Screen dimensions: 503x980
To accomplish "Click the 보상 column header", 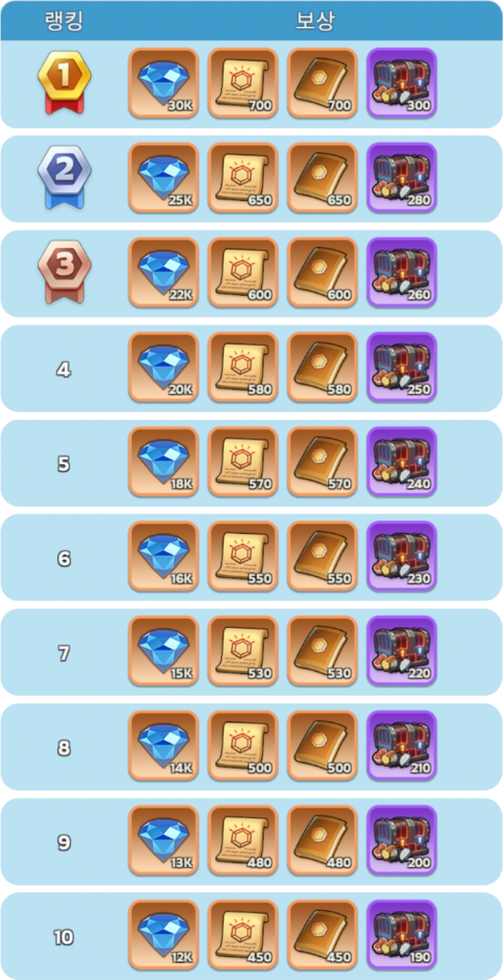I will (315, 21).
